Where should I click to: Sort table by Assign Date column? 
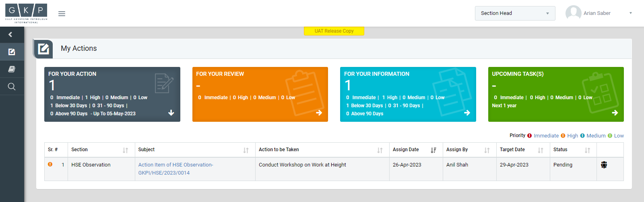[x=433, y=150]
